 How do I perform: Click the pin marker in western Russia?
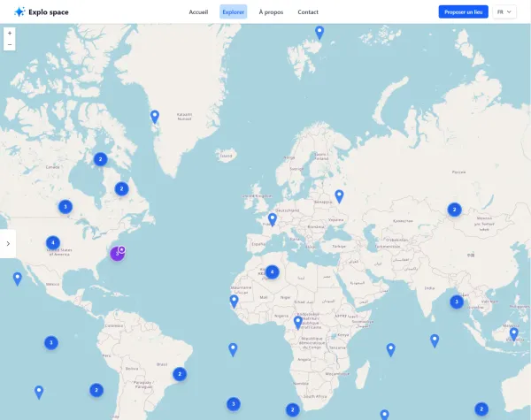pyautogui.click(x=339, y=196)
